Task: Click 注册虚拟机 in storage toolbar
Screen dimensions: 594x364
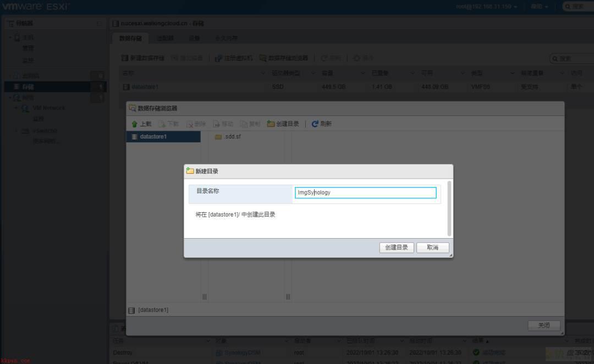Action: click(234, 58)
